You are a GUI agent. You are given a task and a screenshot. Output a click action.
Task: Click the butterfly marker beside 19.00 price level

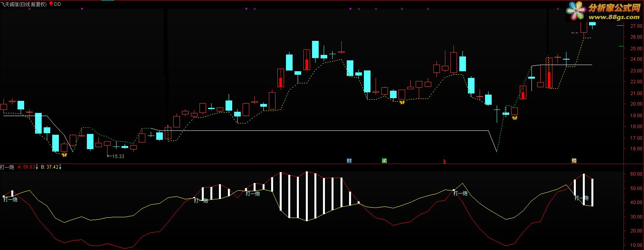(515, 118)
